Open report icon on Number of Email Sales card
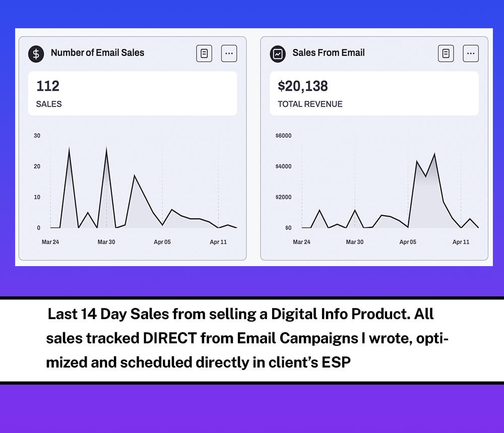The height and width of the screenshot is (433, 504). [x=204, y=53]
